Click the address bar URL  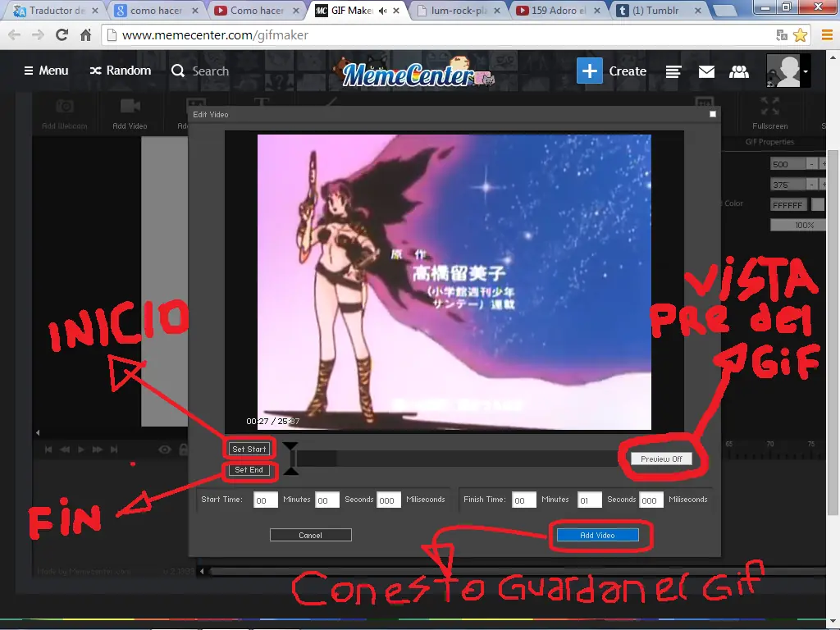pyautogui.click(x=215, y=35)
